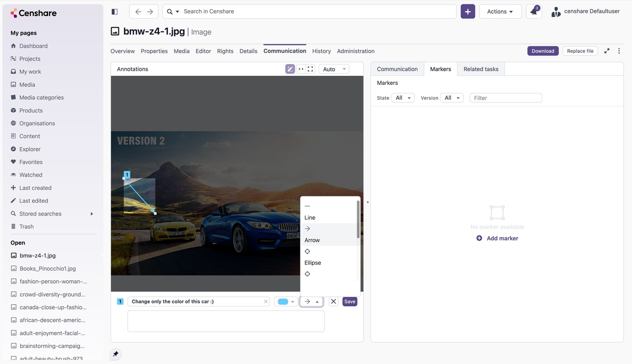Go back with the left arrow
Viewport: 632px width, 364px height.
[x=138, y=12]
